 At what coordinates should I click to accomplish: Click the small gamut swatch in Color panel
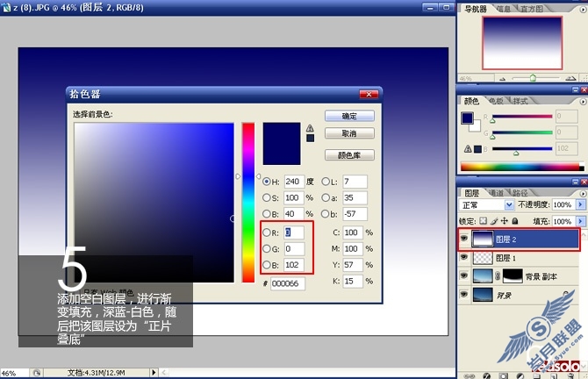point(477,149)
